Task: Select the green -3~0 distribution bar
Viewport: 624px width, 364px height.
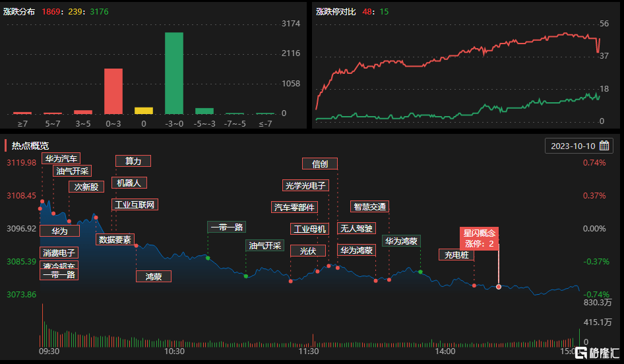Action: (173, 73)
